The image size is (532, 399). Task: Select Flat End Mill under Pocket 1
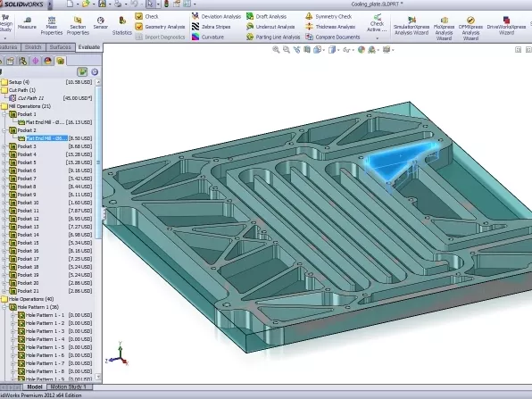(45, 122)
